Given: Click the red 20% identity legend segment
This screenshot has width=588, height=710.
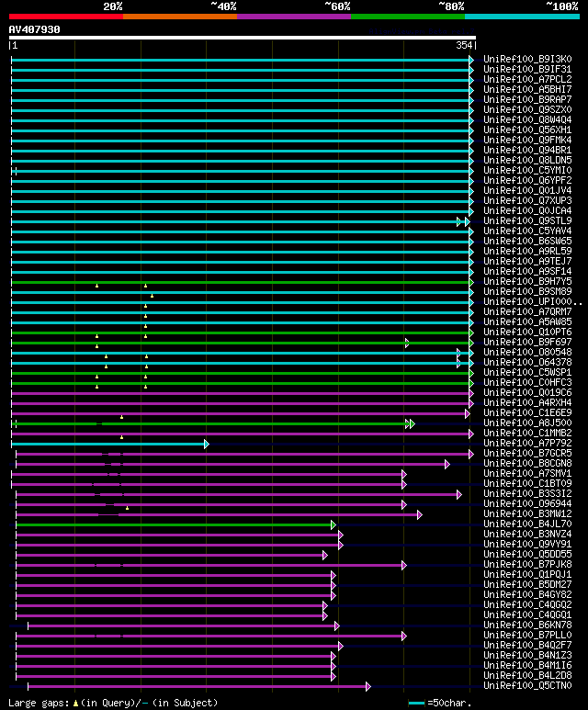Looking at the screenshot, I should point(66,17).
